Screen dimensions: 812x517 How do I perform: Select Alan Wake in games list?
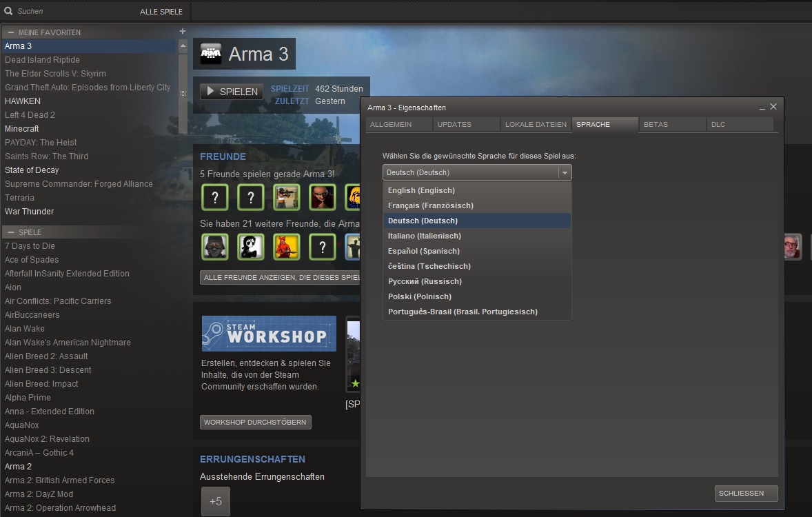click(89, 328)
